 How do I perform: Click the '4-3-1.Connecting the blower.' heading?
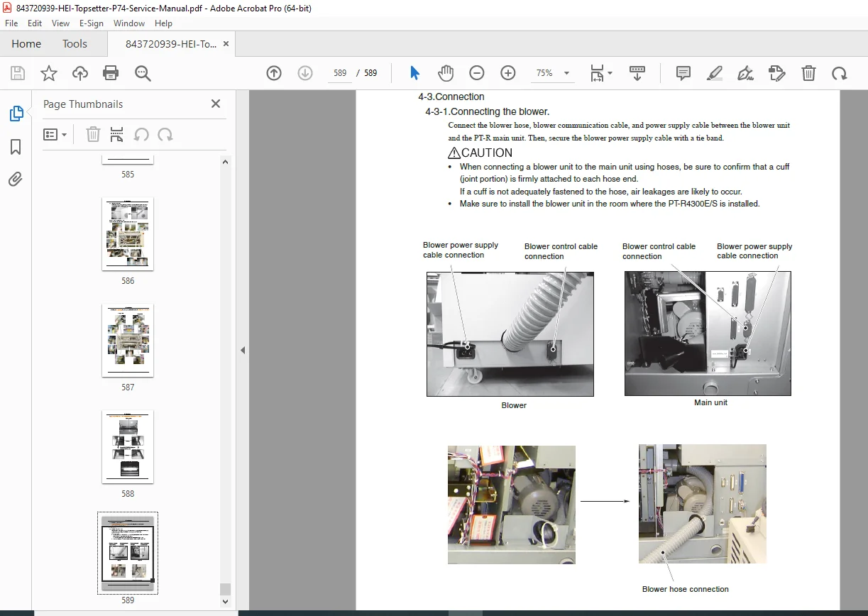(487, 111)
